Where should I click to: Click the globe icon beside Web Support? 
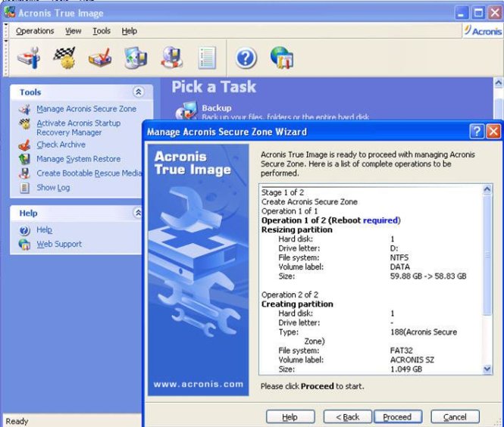point(25,245)
